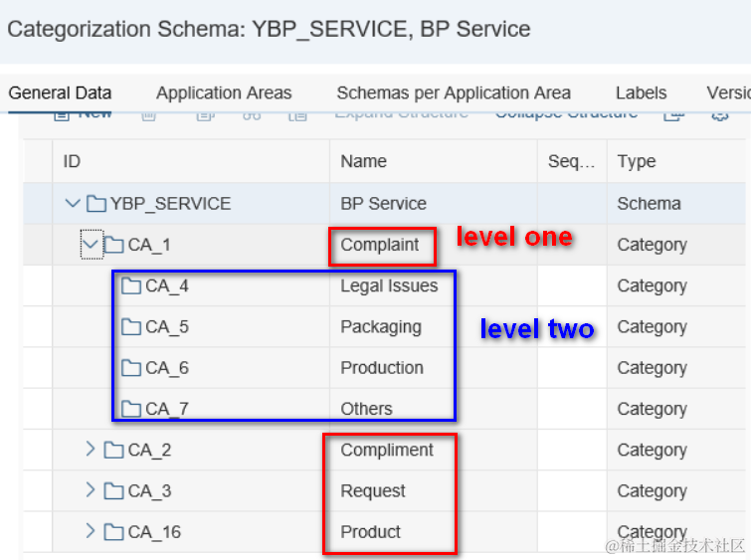
Task: Go to the Labels tab
Action: click(x=641, y=93)
